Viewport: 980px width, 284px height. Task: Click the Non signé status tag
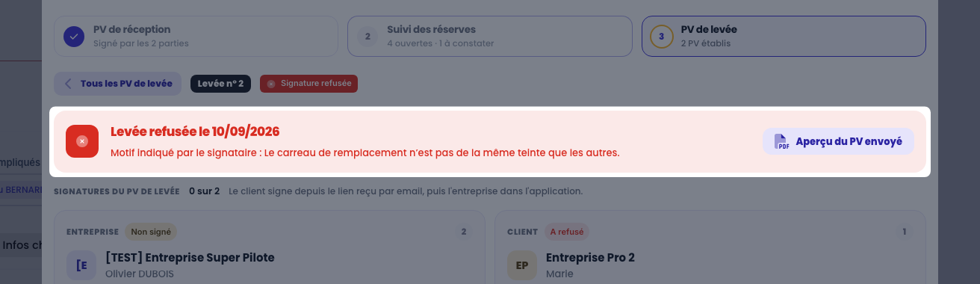[x=152, y=232]
